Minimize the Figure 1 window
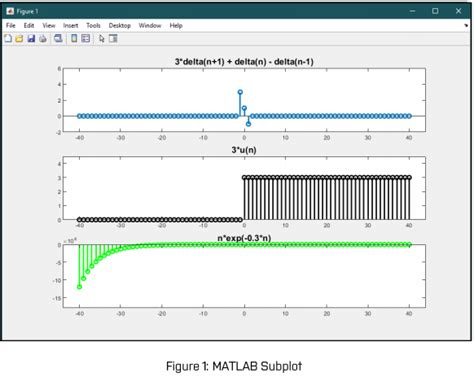Image resolution: width=474 pixels, height=386 pixels. click(x=412, y=11)
